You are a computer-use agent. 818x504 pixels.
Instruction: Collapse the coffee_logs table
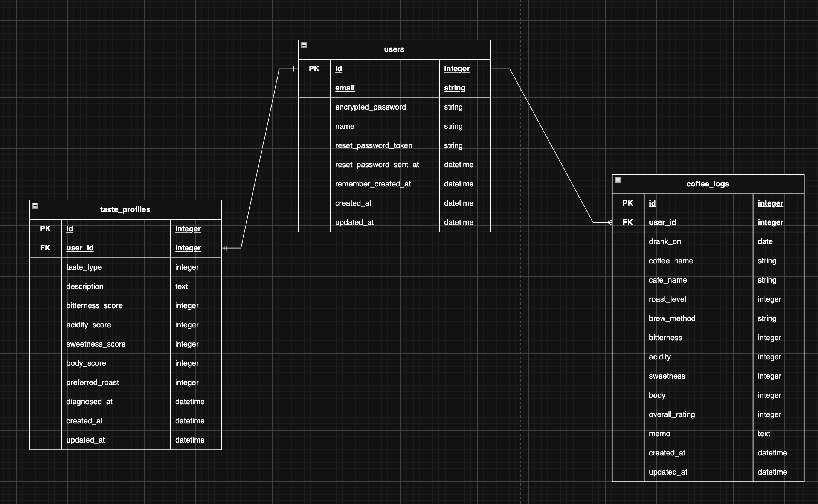618,180
